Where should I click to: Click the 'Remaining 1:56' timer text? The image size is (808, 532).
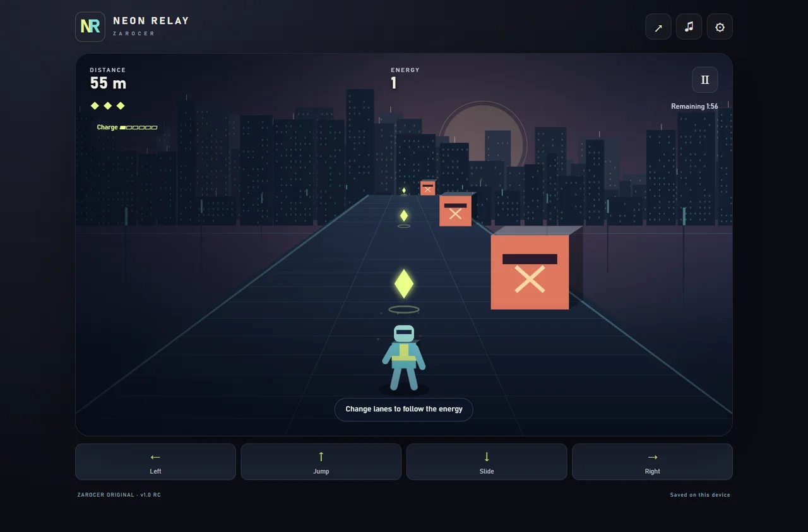[694, 107]
